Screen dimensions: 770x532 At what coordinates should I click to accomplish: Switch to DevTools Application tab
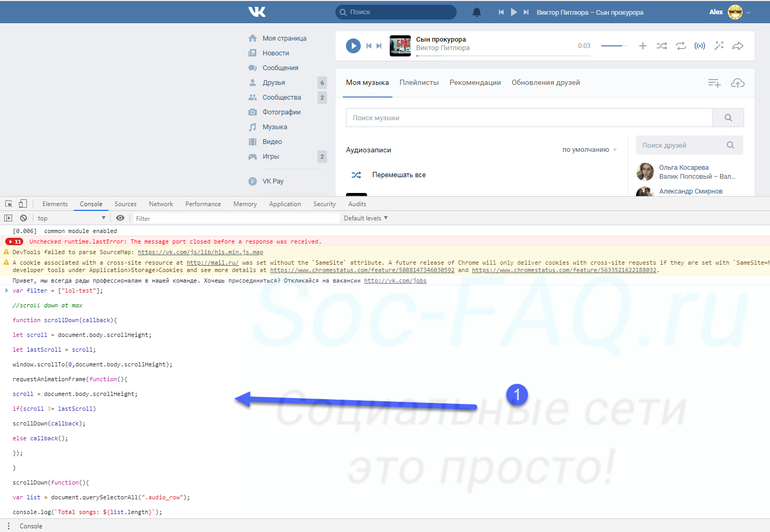coord(285,204)
